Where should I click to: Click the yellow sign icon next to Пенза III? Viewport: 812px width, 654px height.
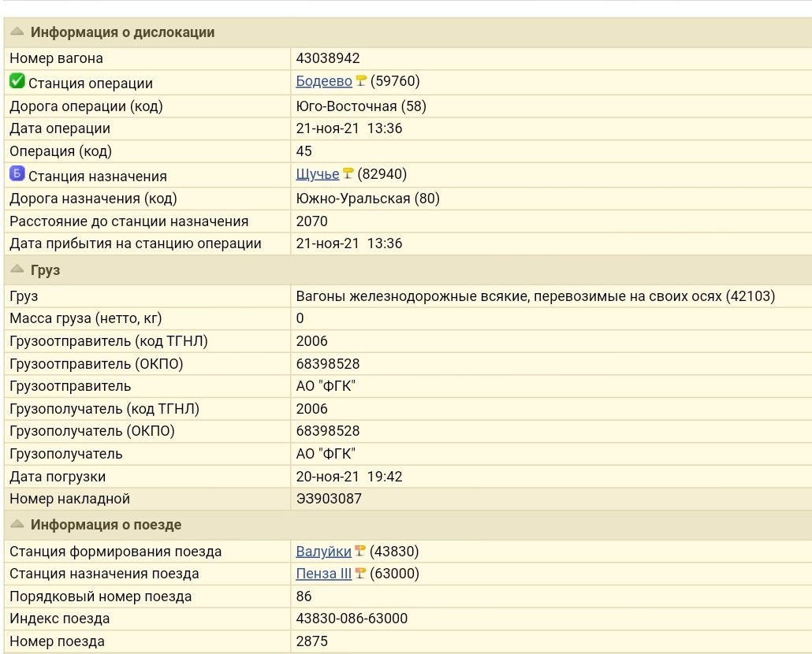pyautogui.click(x=360, y=574)
